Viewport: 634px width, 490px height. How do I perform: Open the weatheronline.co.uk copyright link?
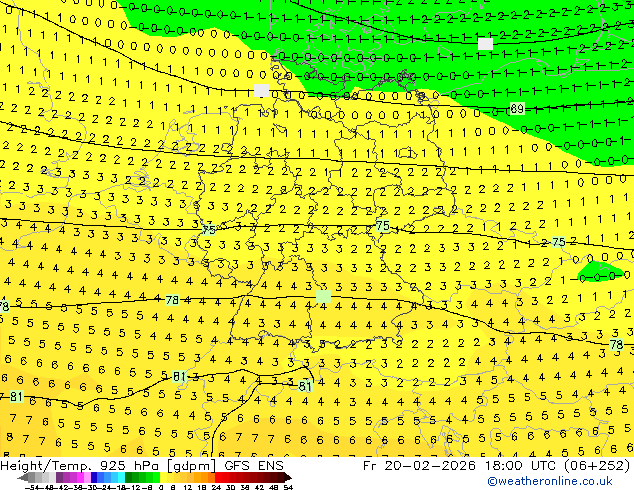(550, 481)
